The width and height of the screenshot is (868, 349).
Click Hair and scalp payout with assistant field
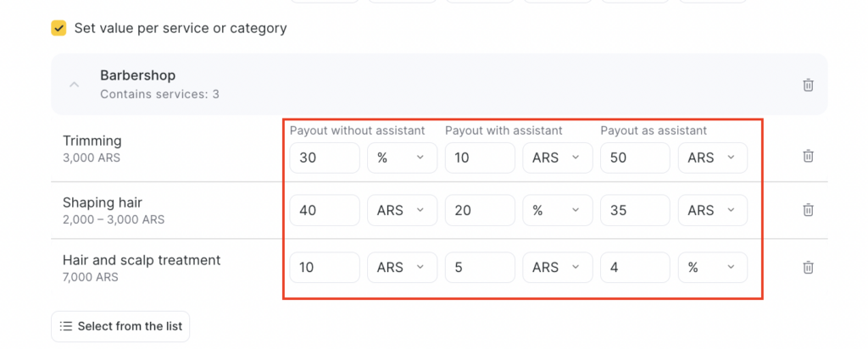480,267
